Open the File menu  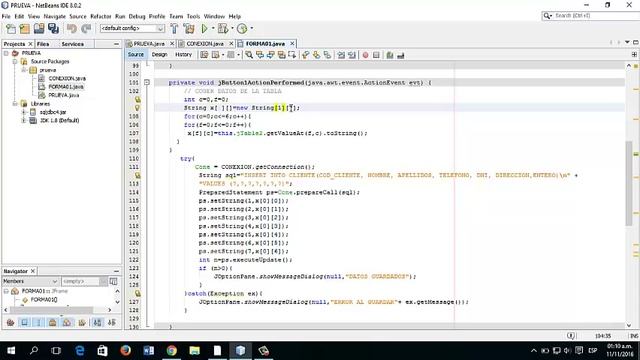point(6,16)
